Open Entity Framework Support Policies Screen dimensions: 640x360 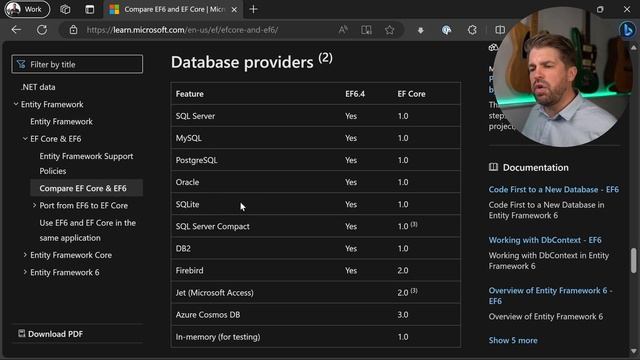[x=86, y=163]
